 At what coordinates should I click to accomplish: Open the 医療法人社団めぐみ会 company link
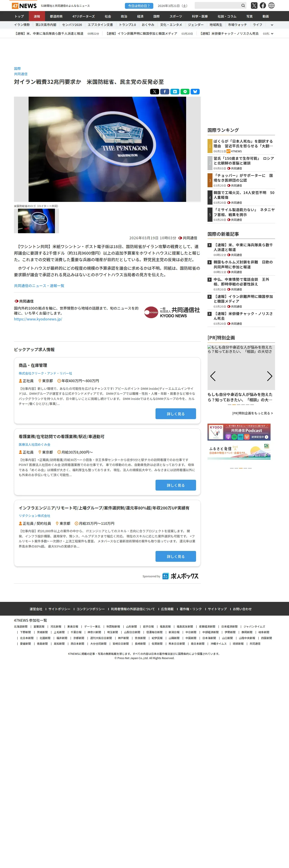tap(34, 445)
